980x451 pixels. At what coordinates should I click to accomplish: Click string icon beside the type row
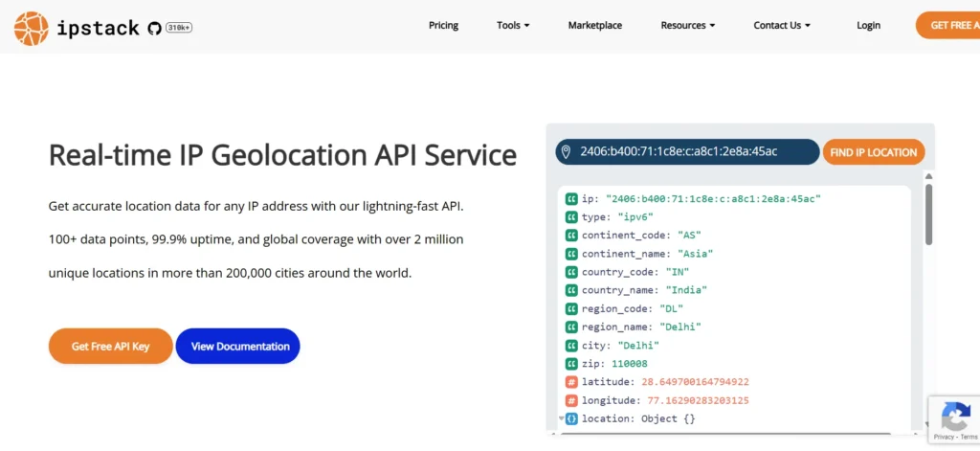[571, 217]
